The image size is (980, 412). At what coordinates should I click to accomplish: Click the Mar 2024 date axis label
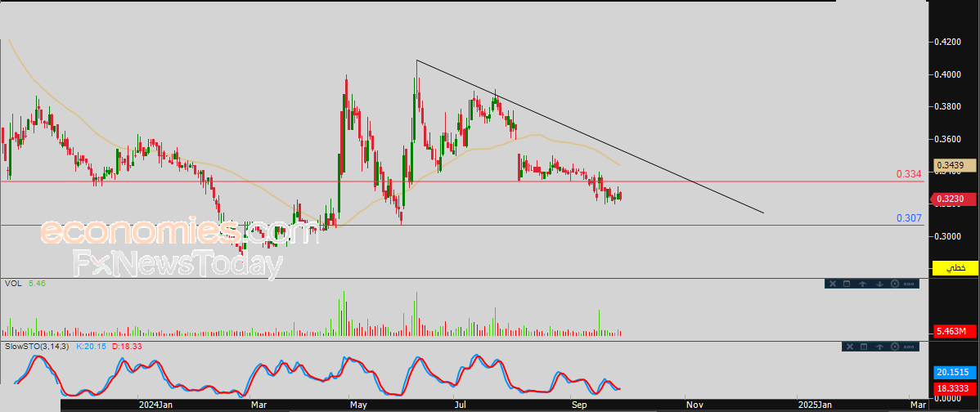(258, 405)
